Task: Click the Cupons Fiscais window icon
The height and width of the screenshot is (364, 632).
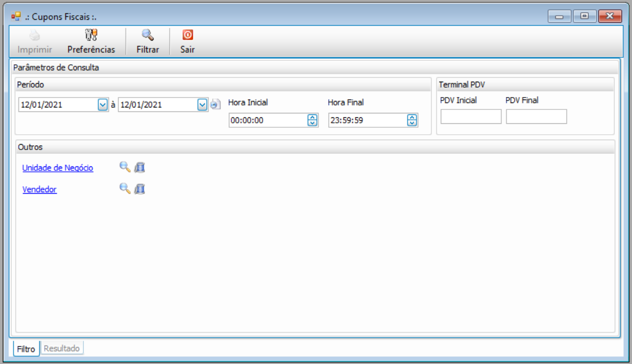Action: [x=16, y=16]
